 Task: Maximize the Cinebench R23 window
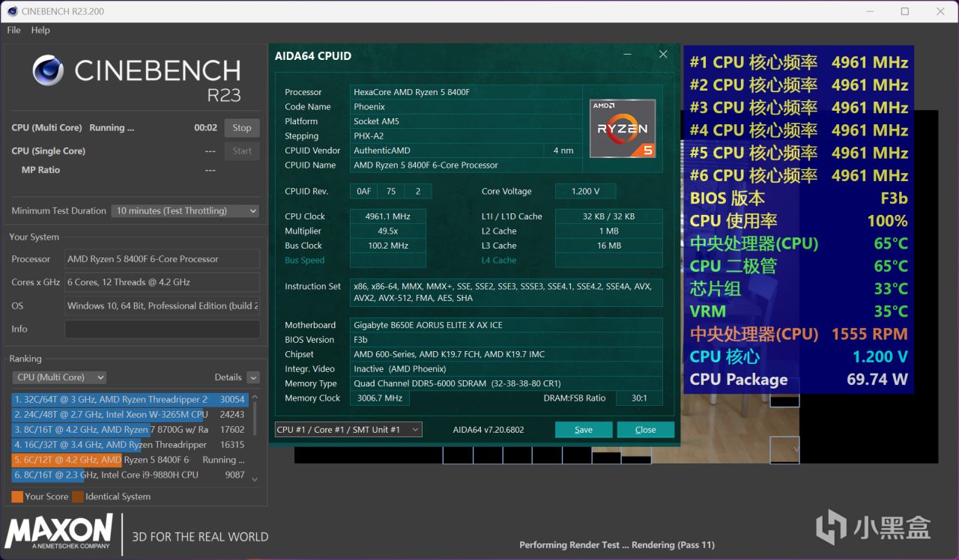point(905,11)
